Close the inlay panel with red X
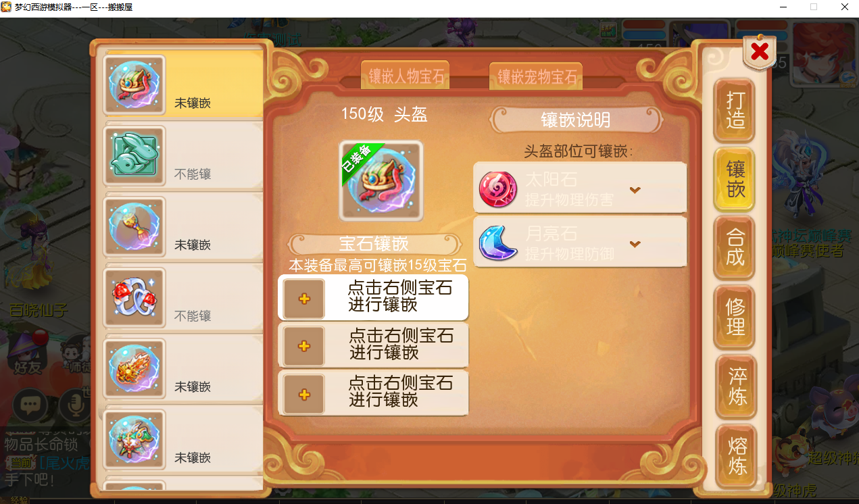This screenshot has height=504, width=859. 760,51
